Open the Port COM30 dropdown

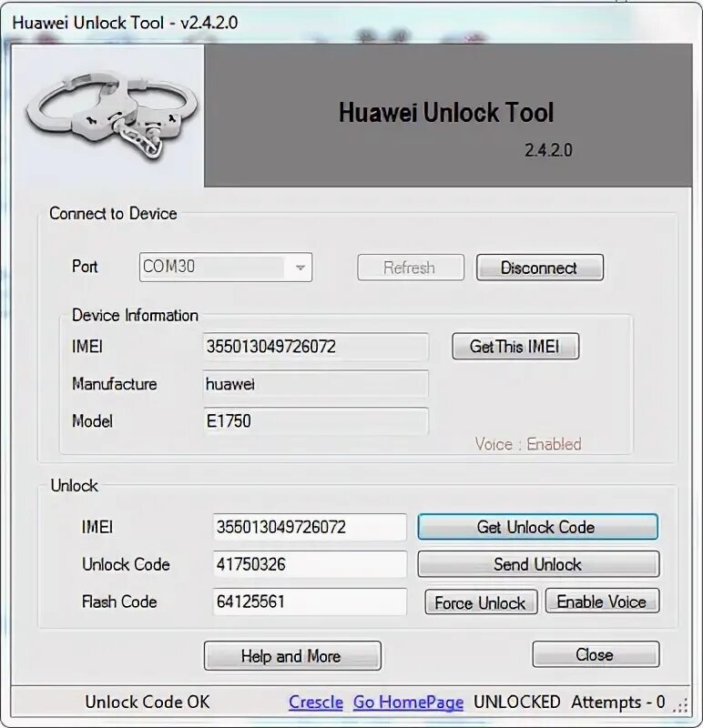(226, 267)
